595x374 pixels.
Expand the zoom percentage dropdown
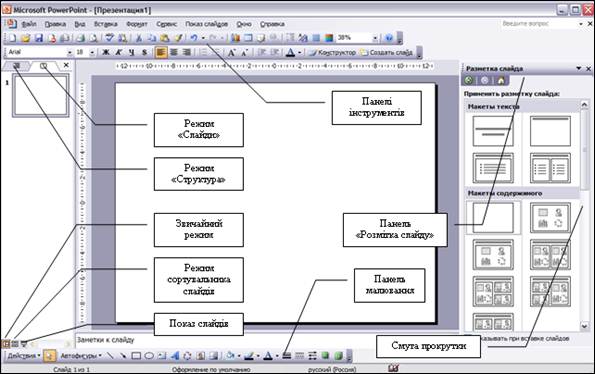tap(375, 38)
